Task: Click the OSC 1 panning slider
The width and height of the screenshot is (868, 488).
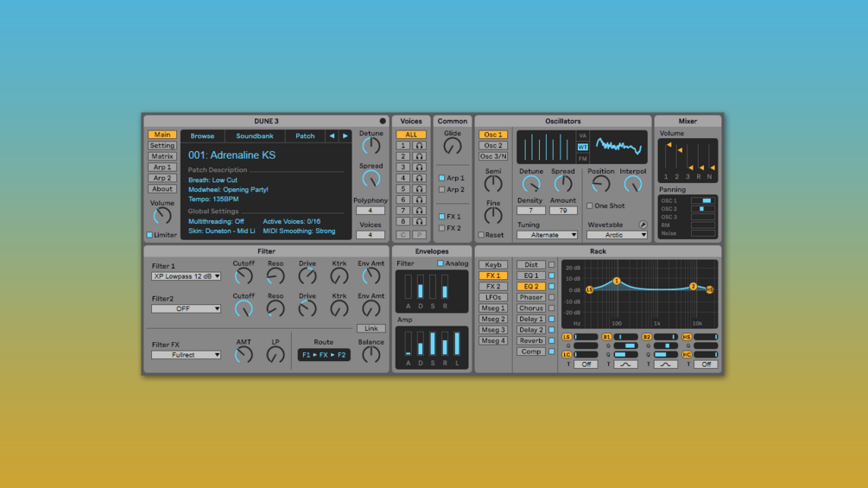Action: pyautogui.click(x=703, y=201)
